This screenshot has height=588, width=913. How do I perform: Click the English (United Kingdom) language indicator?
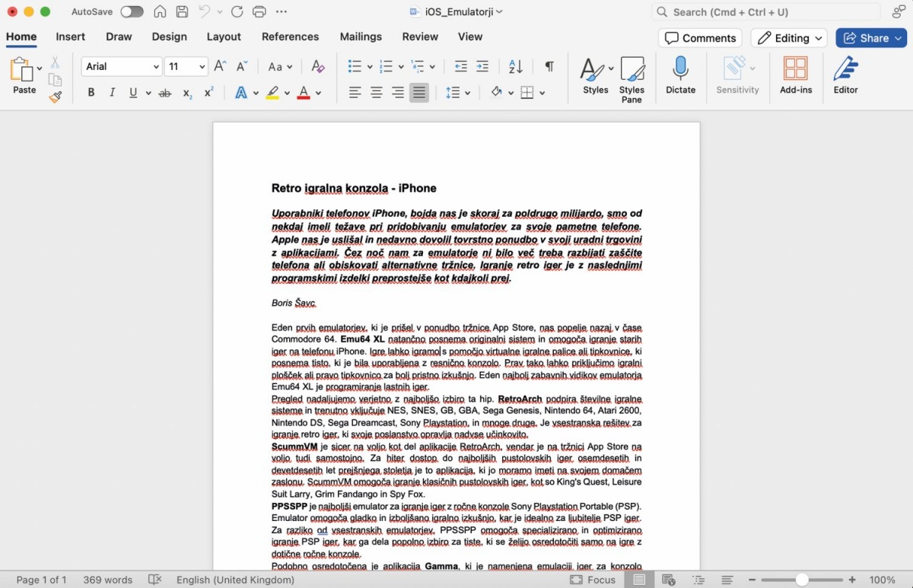[x=235, y=580]
